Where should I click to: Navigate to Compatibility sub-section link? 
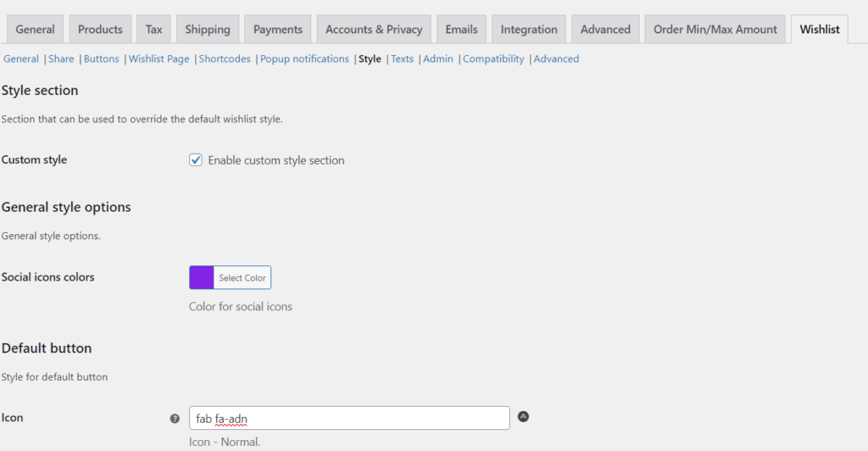pyautogui.click(x=493, y=58)
